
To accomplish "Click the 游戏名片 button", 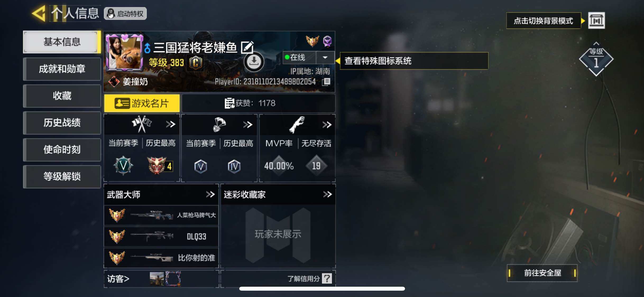I will (x=142, y=103).
